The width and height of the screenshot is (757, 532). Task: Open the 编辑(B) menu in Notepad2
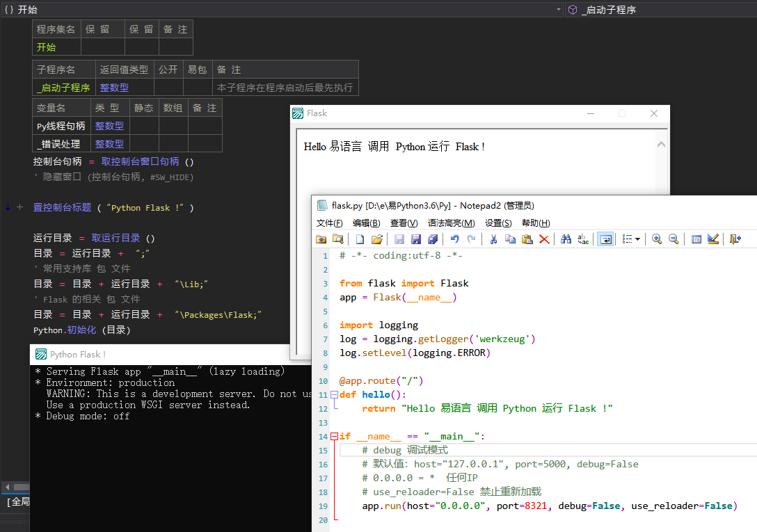click(366, 223)
